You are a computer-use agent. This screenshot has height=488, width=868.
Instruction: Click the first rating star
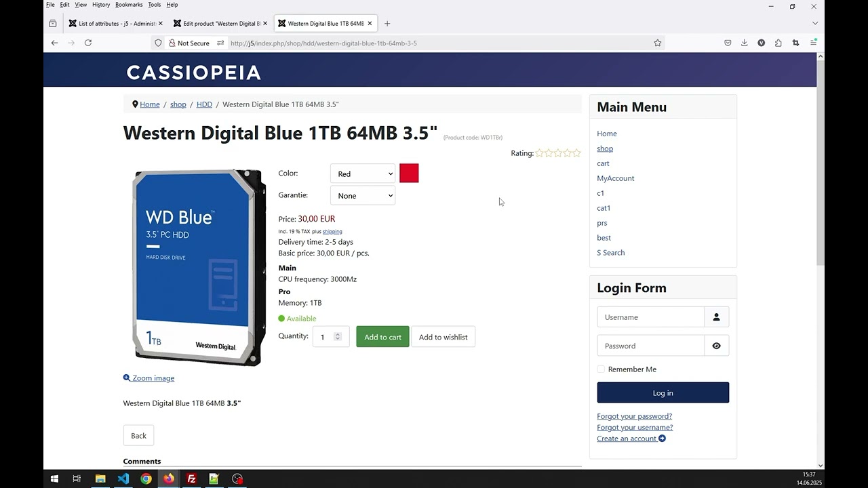click(x=540, y=153)
